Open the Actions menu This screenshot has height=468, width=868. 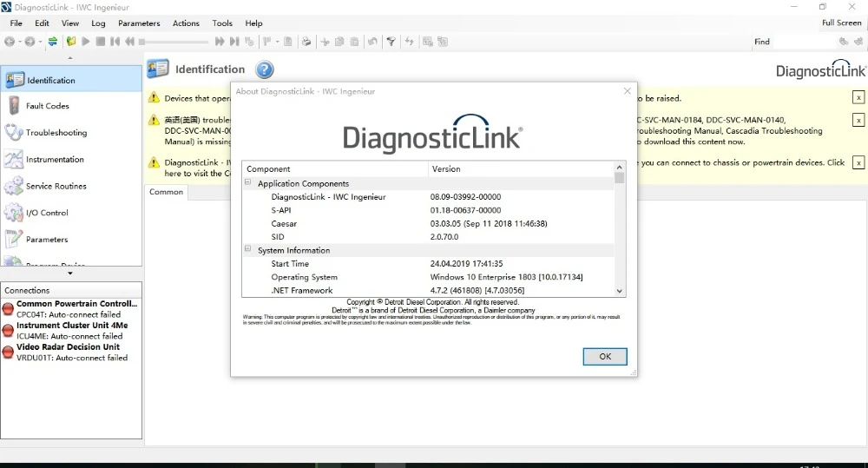tap(186, 23)
